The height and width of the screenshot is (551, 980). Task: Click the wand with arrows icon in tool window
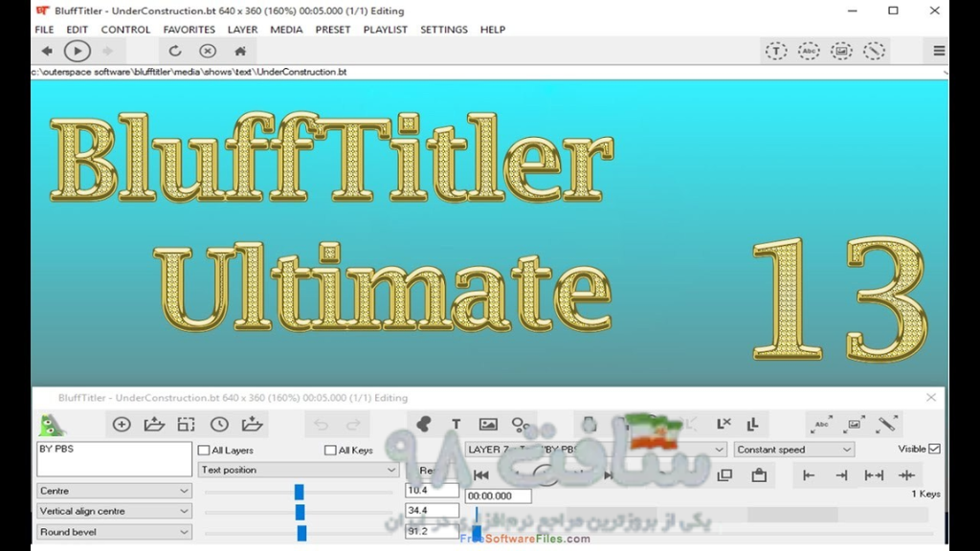coord(887,424)
